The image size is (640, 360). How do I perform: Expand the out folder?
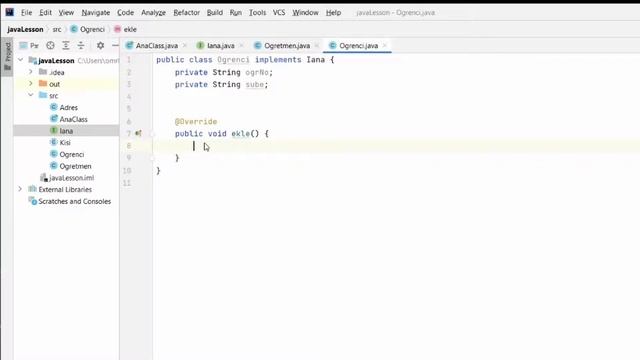pyautogui.click(x=31, y=84)
